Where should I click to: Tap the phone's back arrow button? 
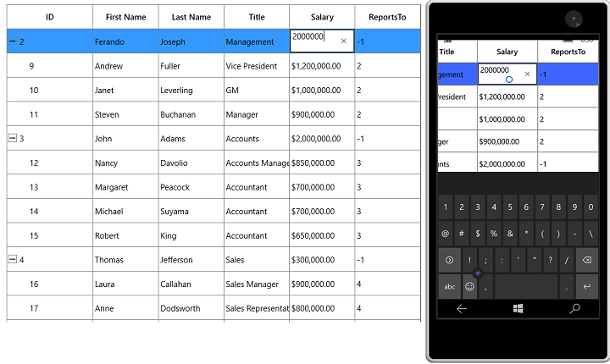[x=462, y=309]
